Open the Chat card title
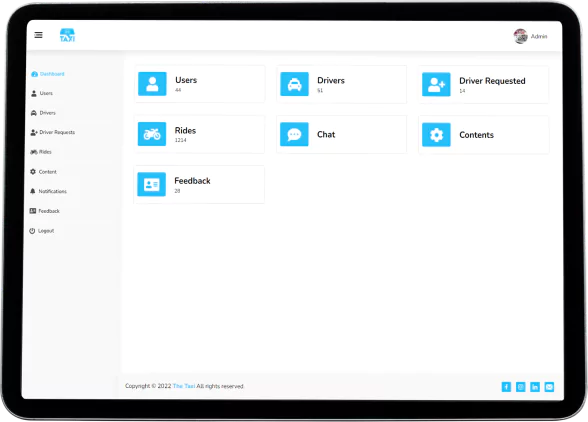 click(326, 134)
